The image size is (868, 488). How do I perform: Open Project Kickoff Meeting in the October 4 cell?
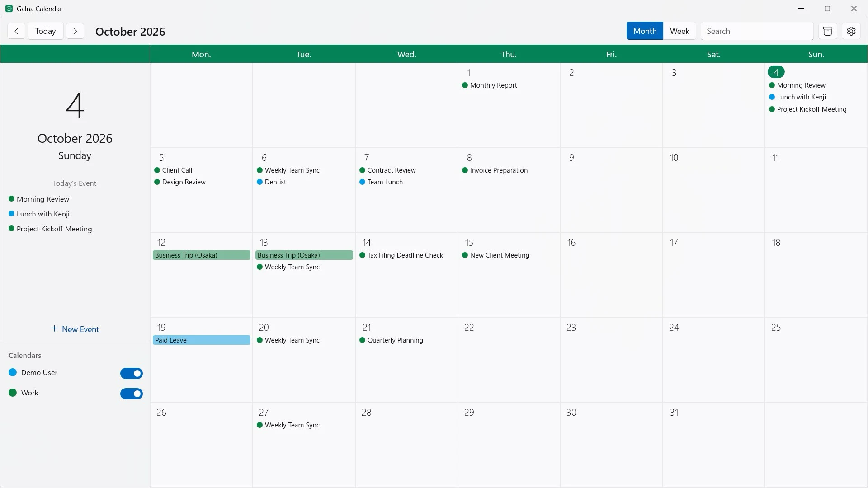(x=807, y=109)
